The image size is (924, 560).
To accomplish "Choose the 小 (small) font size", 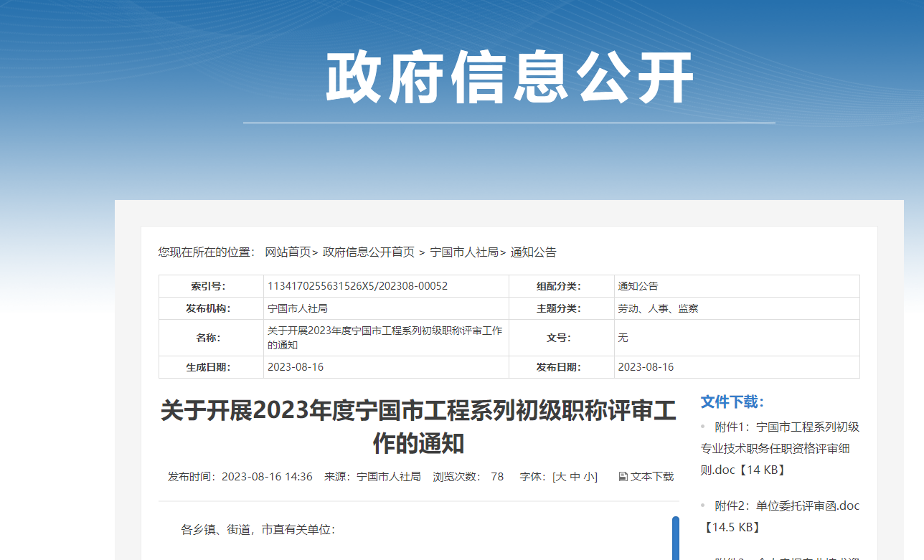I will pos(588,477).
